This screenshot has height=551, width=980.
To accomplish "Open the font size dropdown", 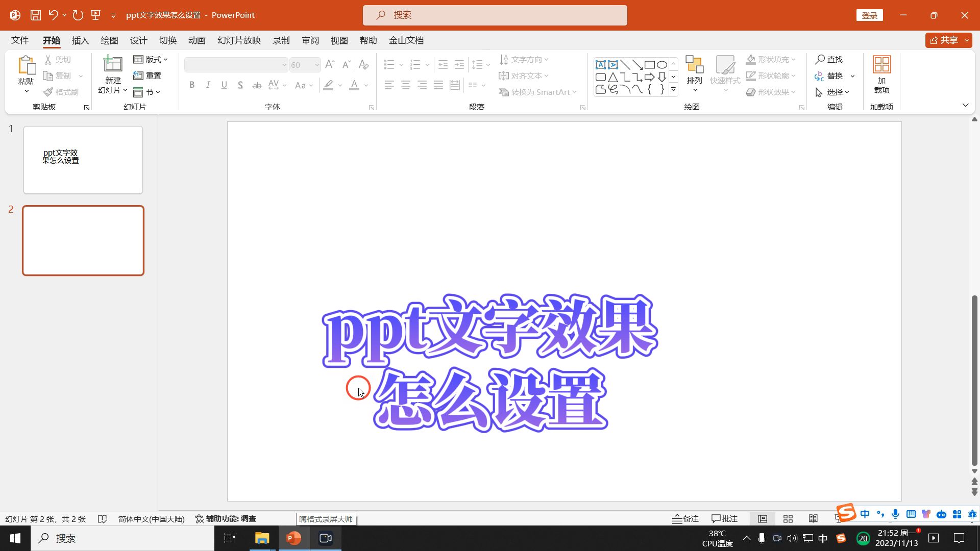I will coord(317,65).
